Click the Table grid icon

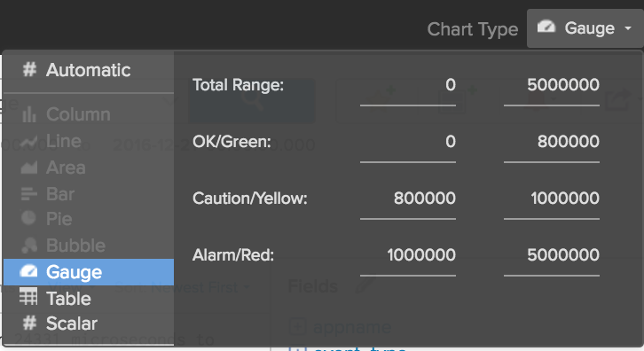[x=28, y=297]
